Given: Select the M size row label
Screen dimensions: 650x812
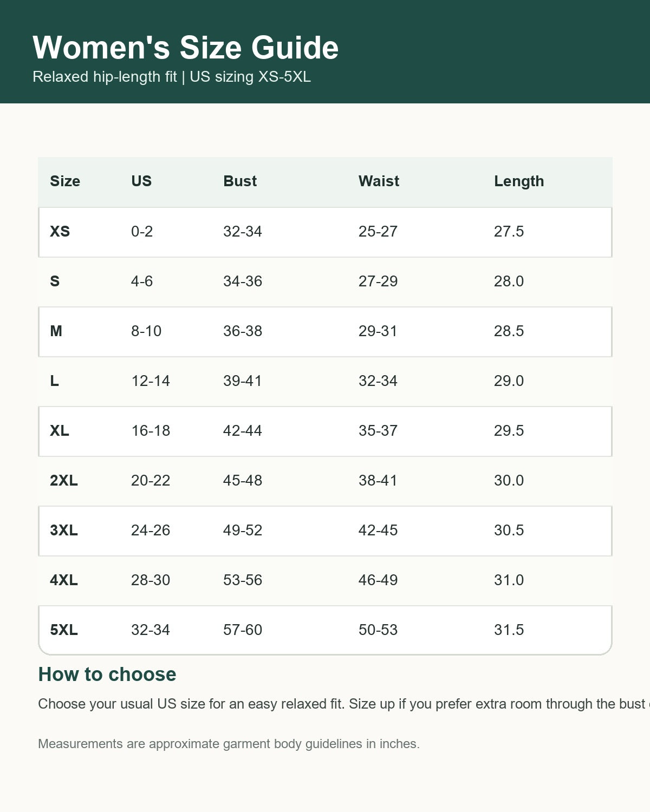Looking at the screenshot, I should click(x=56, y=331).
